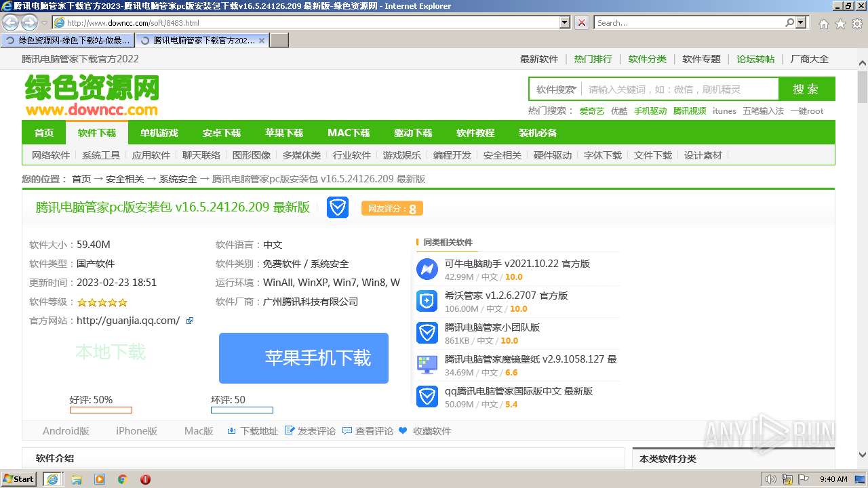Click the keyword search input field

pos(680,89)
